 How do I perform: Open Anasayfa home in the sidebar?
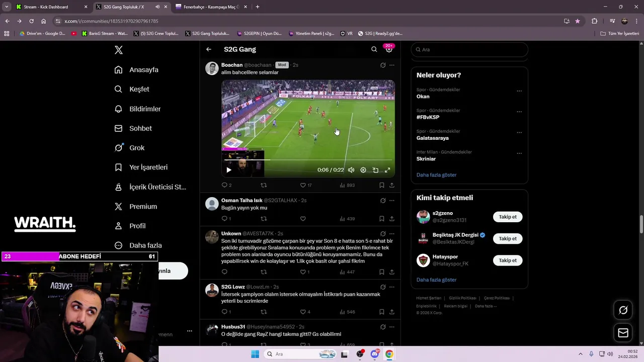(136, 70)
